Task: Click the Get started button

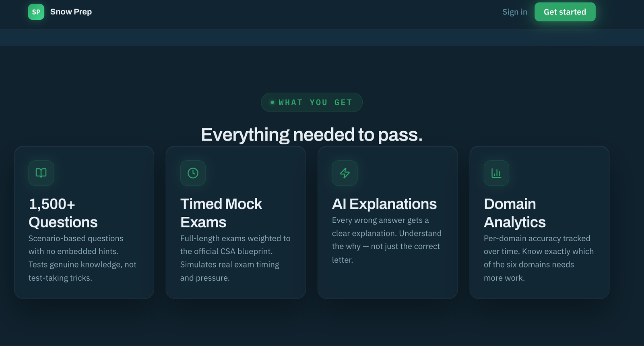Action: click(565, 12)
